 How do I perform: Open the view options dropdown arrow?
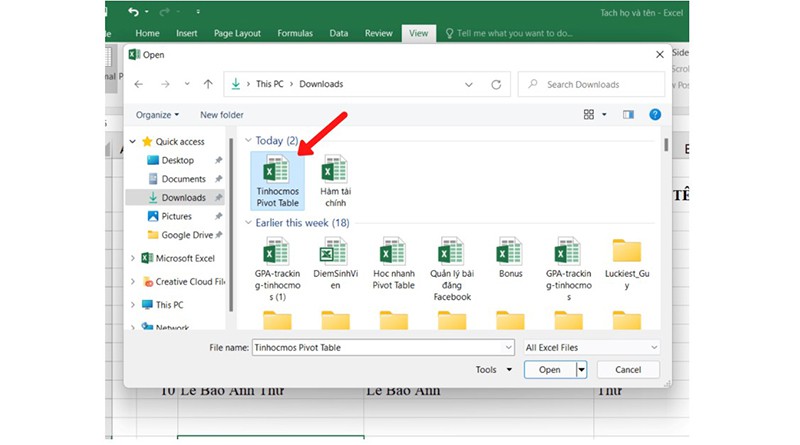(604, 115)
